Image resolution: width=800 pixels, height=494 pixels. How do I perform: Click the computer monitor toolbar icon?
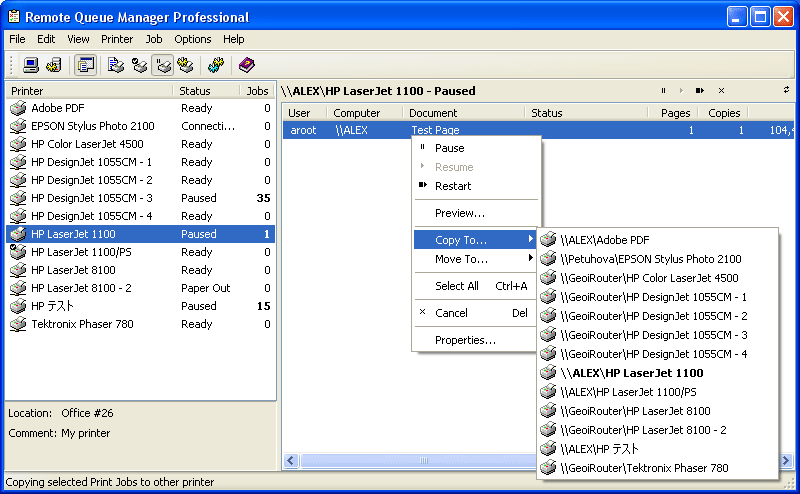pyautogui.click(x=31, y=65)
